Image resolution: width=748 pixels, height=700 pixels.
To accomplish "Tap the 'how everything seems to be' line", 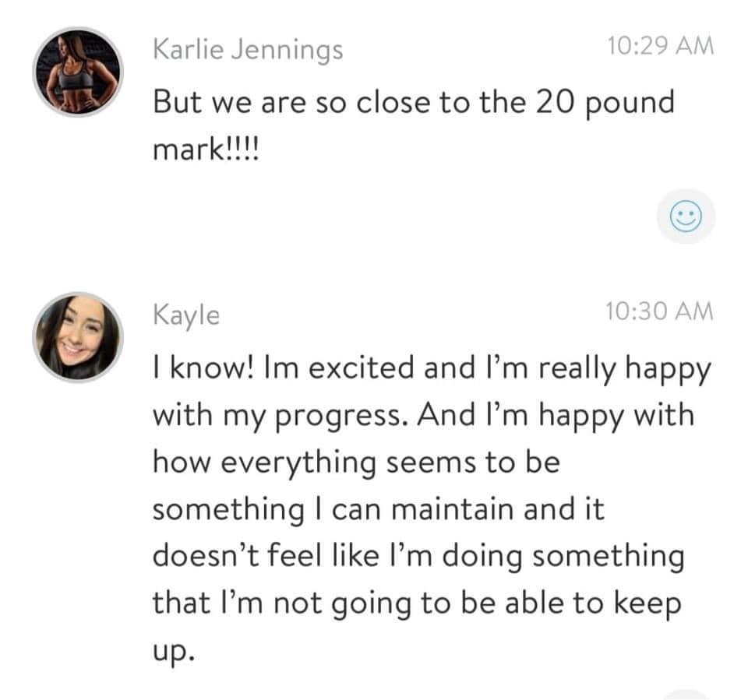I will pos(356,463).
